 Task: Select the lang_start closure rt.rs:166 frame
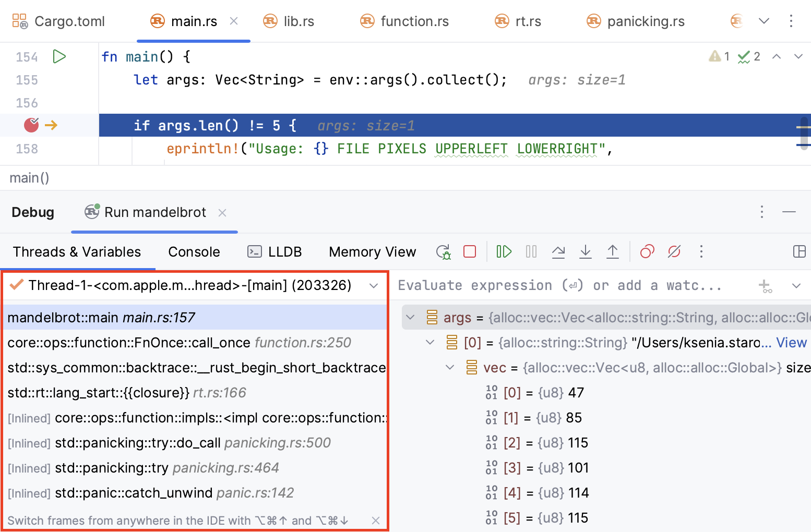195,393
